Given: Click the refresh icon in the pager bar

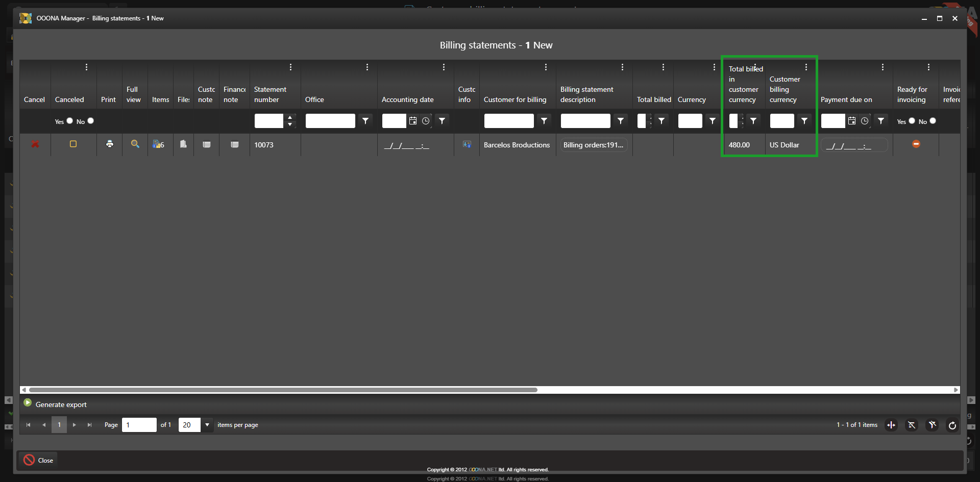Looking at the screenshot, I should pos(952,425).
